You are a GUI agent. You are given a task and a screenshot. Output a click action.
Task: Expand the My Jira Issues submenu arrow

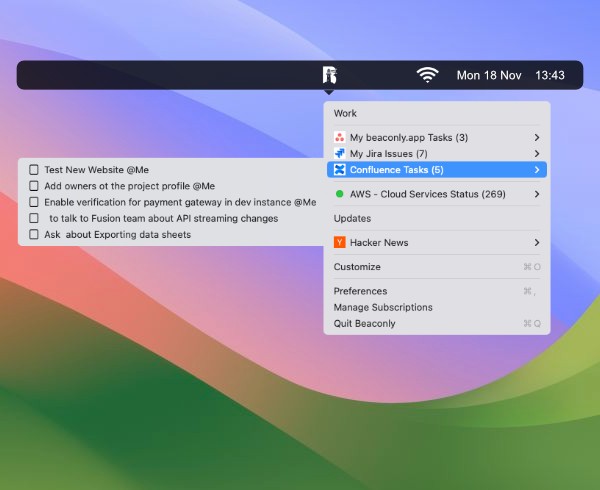point(537,153)
